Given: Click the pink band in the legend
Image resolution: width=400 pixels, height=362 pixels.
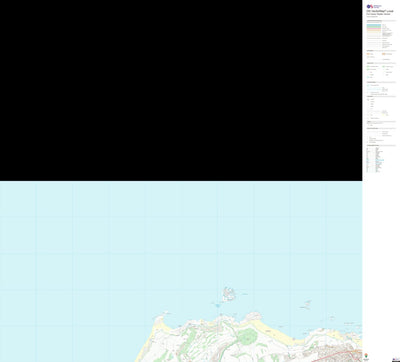Looking at the screenshot, I should click(374, 29).
